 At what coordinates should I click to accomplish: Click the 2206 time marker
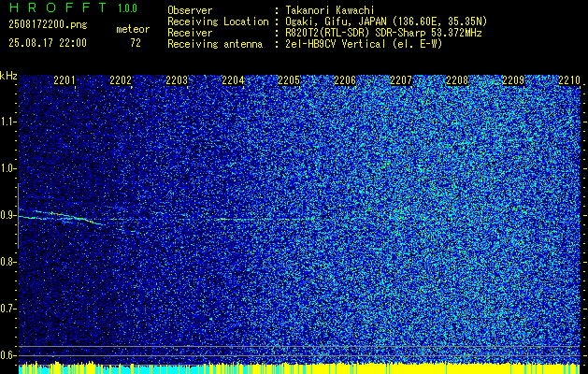pyautogui.click(x=345, y=80)
